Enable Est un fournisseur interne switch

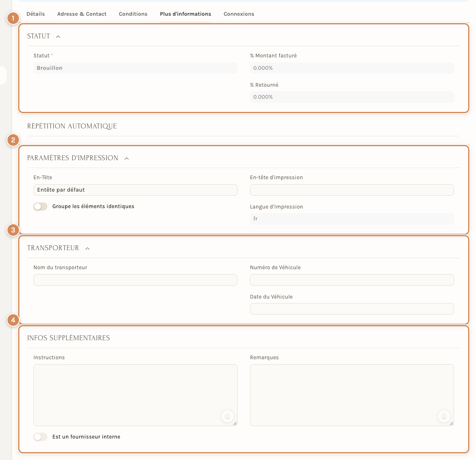40,437
